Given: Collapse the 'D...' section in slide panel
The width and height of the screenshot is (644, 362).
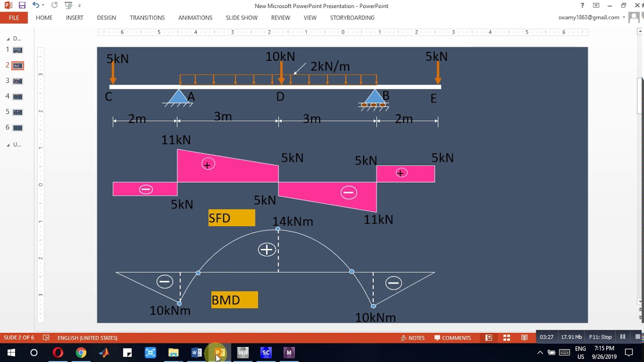Looking at the screenshot, I should [x=8, y=39].
